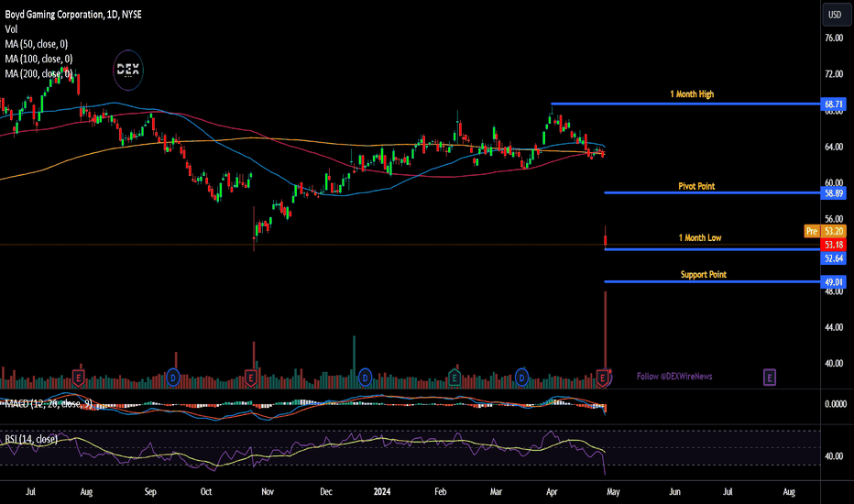Select the Support Point line label
Screen dimensions: 854x504
coord(704,275)
